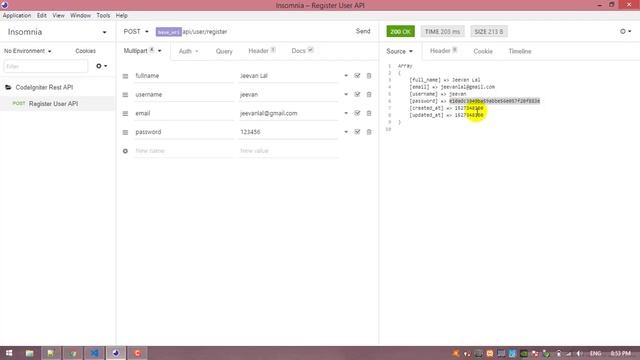Image resolution: width=640 pixels, height=360 pixels.
Task: Click the ENG language indicator in tray
Action: click(595, 353)
